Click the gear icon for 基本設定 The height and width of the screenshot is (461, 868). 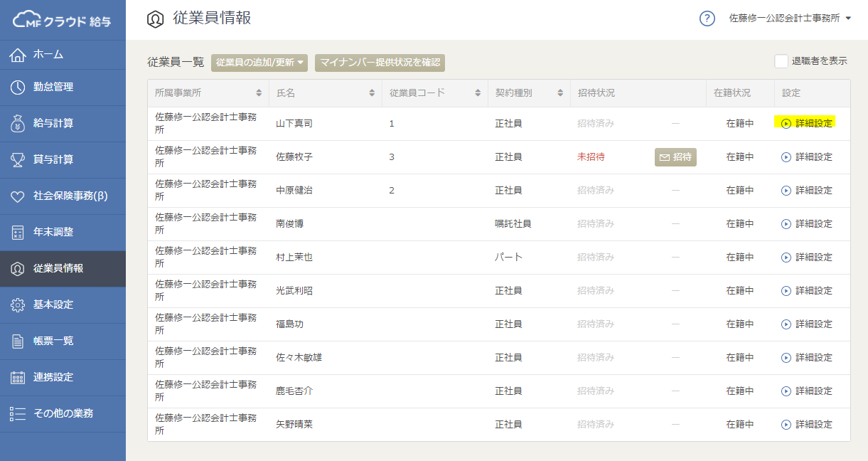[18, 305]
